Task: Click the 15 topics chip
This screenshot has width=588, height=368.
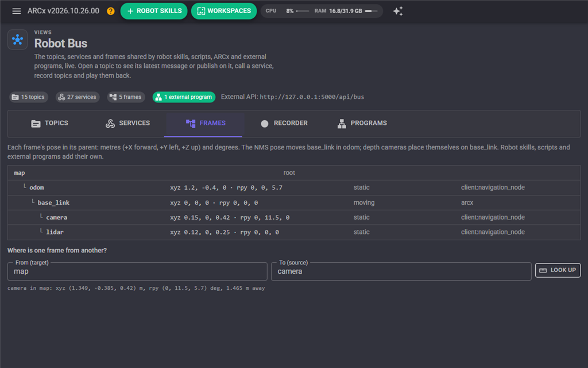Action: click(x=29, y=97)
